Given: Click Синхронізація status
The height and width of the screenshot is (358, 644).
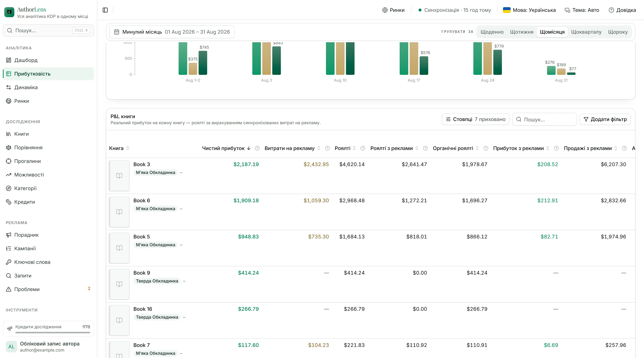Looking at the screenshot, I should (x=455, y=10).
